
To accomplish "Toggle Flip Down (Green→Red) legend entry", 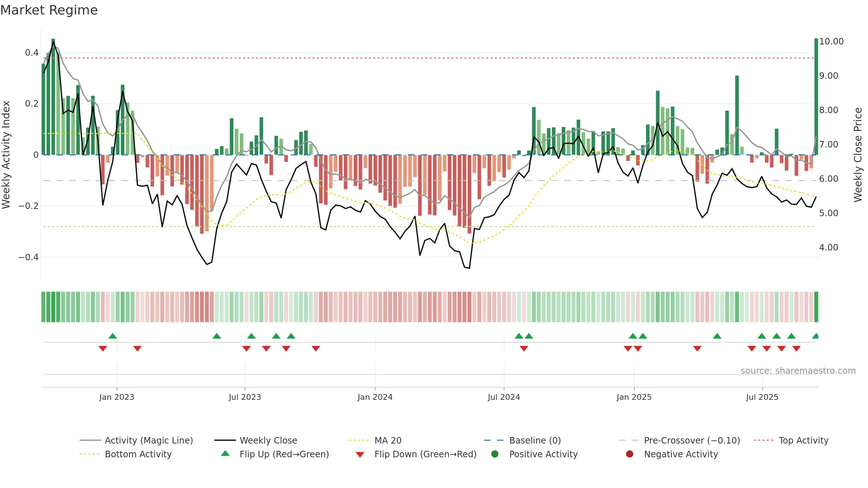I will [x=416, y=454].
